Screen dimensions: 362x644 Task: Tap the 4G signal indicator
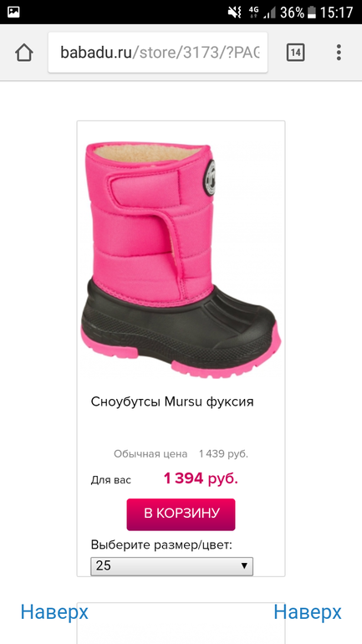pyautogui.click(x=253, y=10)
